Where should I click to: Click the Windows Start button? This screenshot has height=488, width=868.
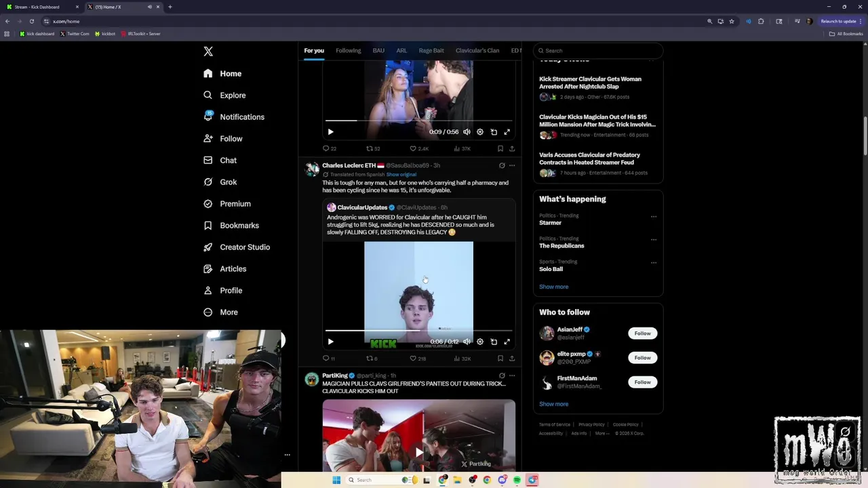click(x=336, y=480)
